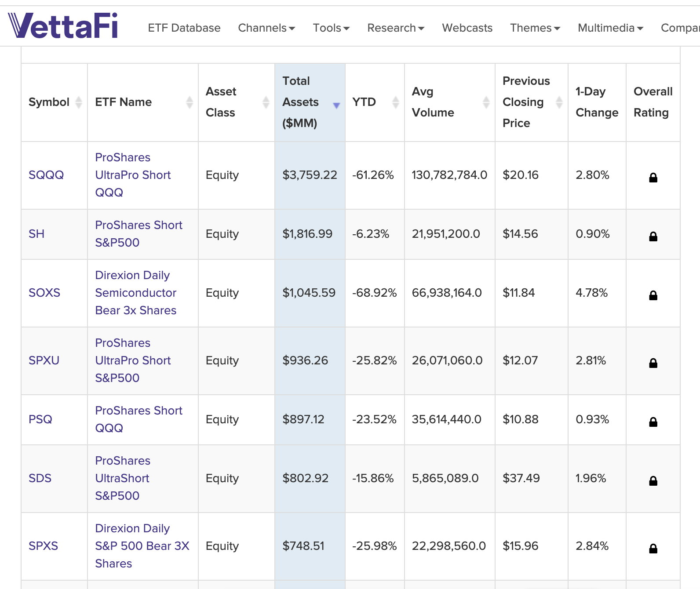The image size is (700, 589).
Task: Open the SQQQ symbol link
Action: tap(46, 175)
